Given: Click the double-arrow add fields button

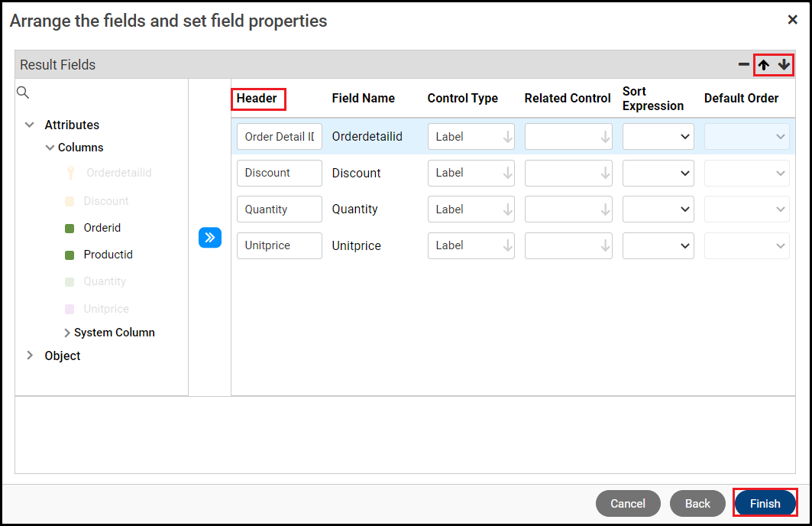Looking at the screenshot, I should click(210, 238).
